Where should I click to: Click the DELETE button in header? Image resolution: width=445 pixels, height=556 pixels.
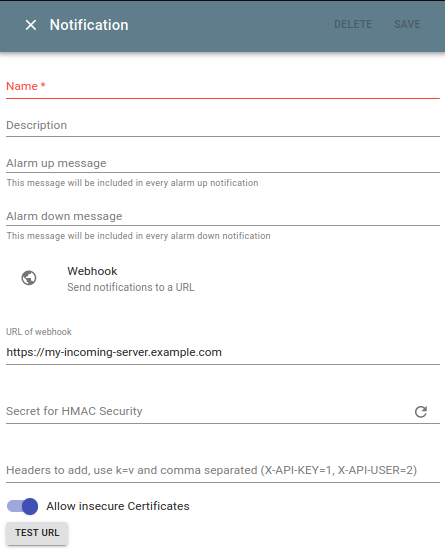pos(353,24)
